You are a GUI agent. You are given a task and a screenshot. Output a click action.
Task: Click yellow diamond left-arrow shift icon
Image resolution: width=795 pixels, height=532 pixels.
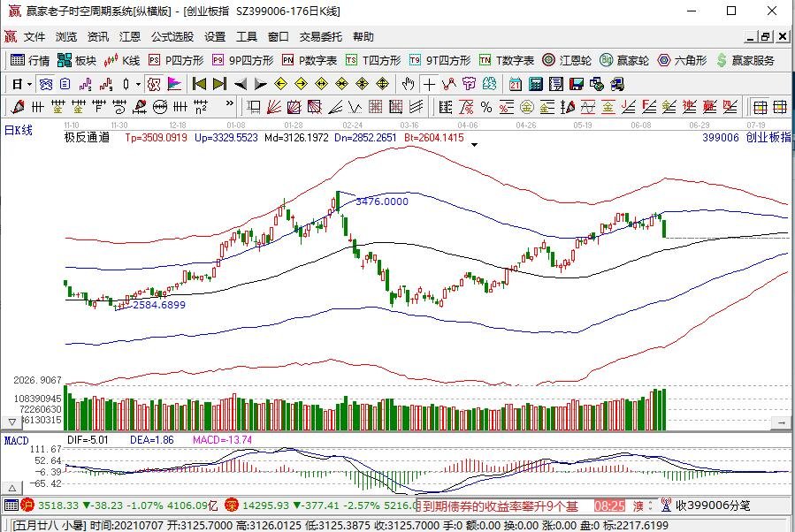281,84
